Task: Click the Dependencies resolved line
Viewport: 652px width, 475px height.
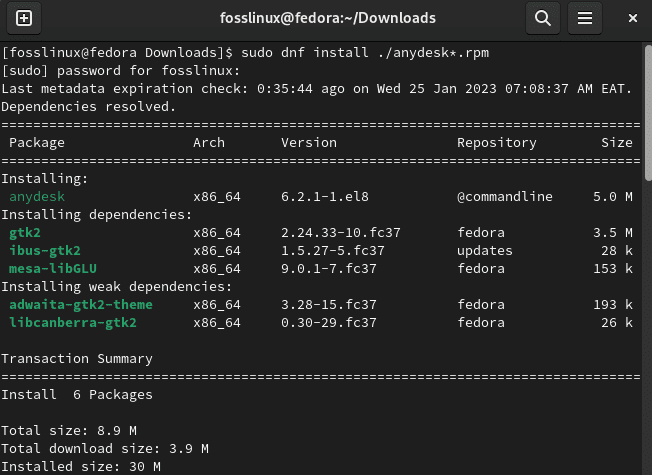Action: click(x=89, y=107)
